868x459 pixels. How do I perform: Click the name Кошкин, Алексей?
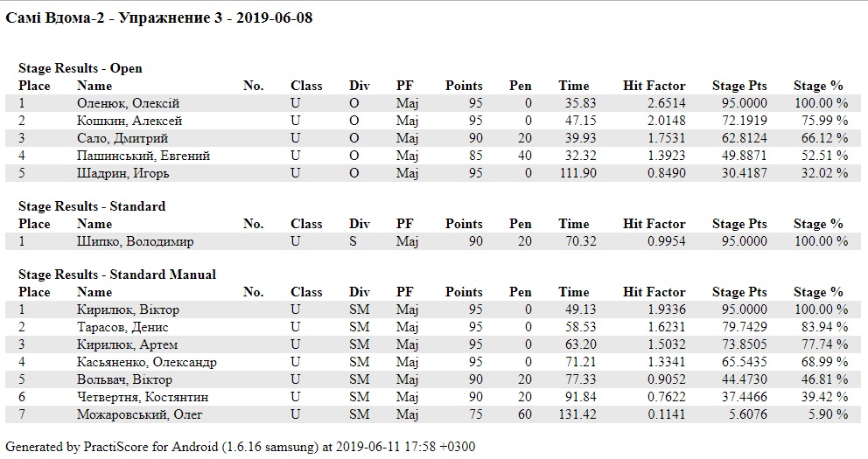click(129, 121)
